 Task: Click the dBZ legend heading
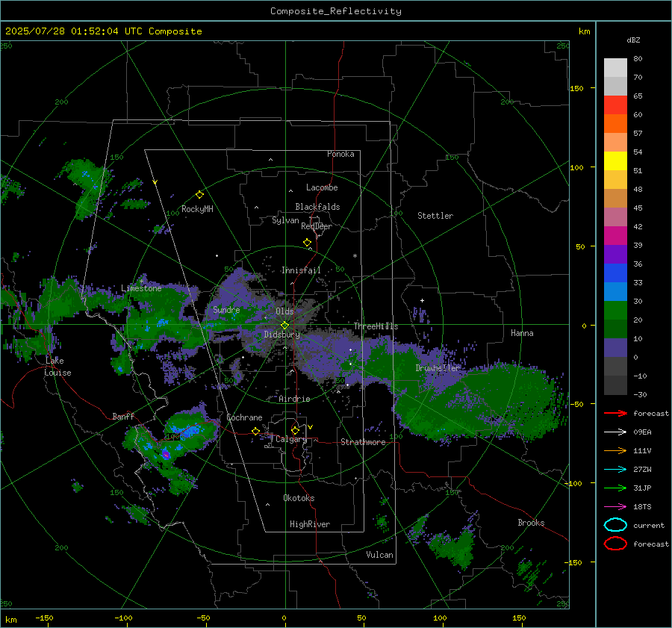click(633, 40)
